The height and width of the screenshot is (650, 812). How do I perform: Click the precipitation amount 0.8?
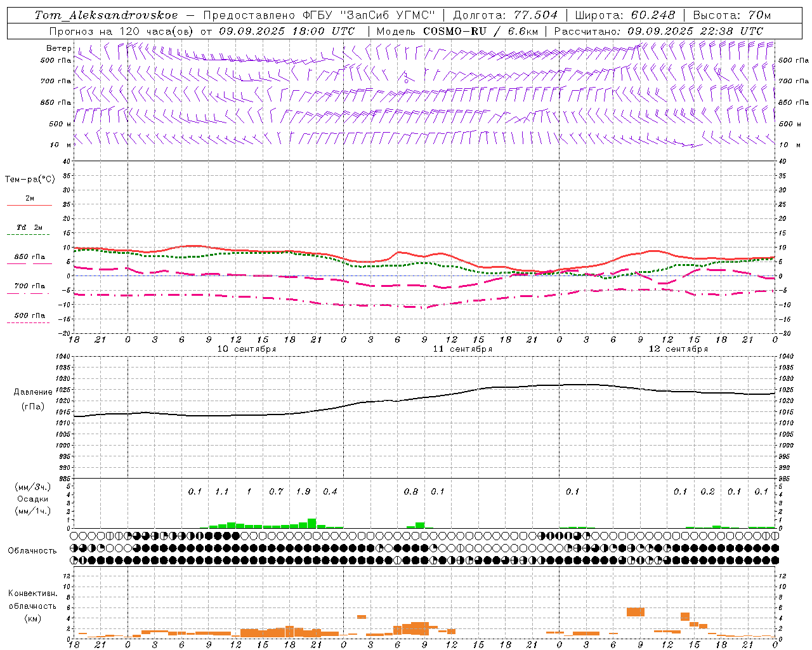(x=411, y=492)
